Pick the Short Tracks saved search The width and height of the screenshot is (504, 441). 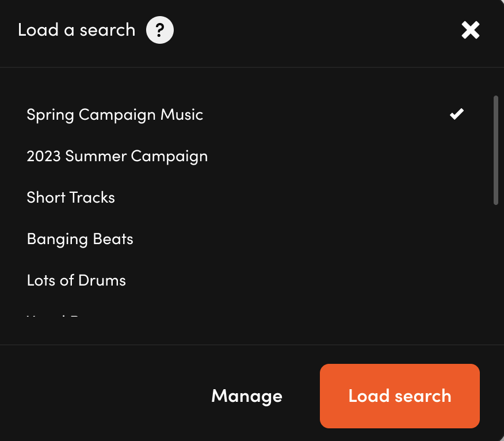pos(245,197)
